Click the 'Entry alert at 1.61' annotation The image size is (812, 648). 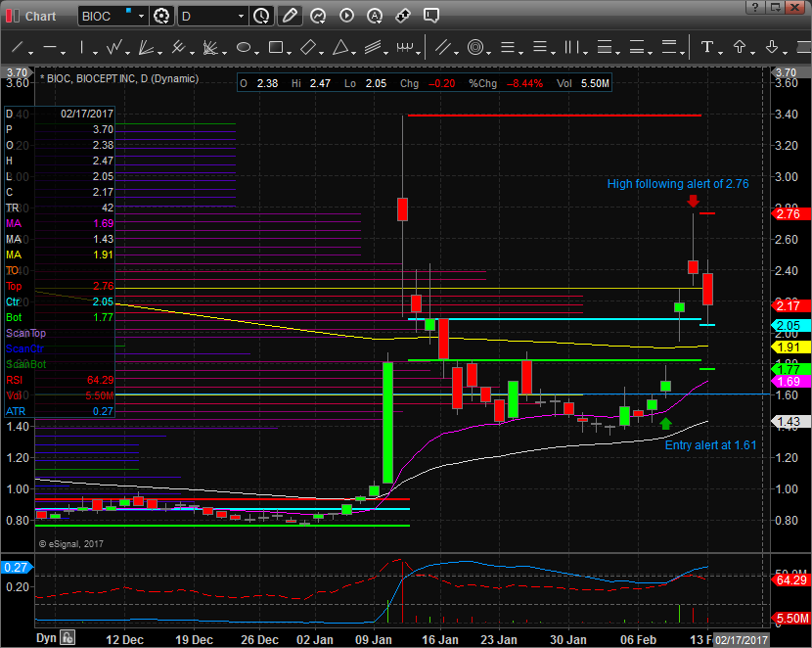(x=710, y=445)
